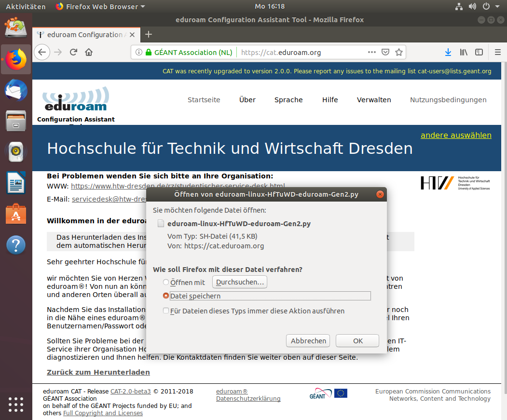This screenshot has height=420, width=507.
Task: Open the Help icon in the dock
Action: [x=16, y=245]
